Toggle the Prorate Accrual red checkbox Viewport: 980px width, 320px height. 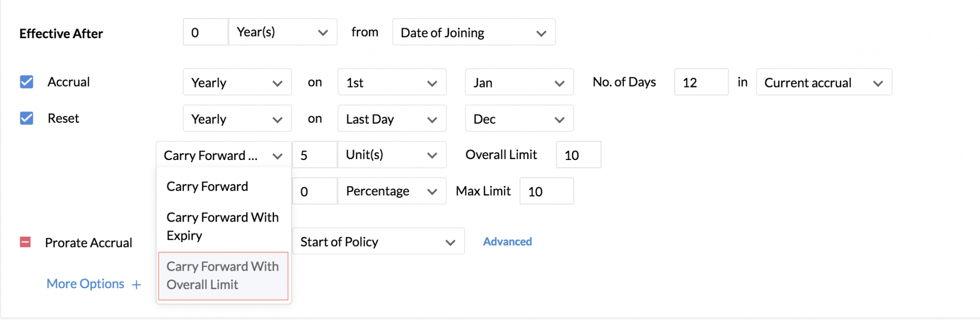(x=25, y=242)
